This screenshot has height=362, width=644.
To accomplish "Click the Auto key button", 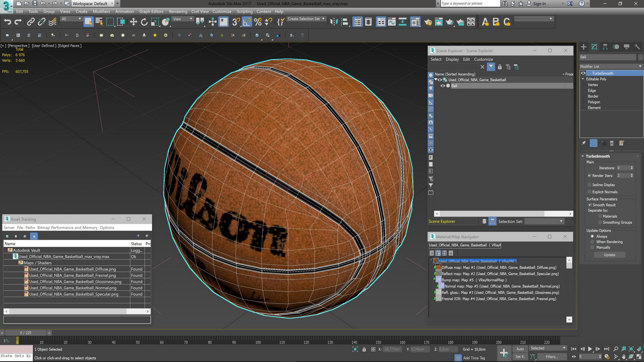I will click(x=520, y=349).
